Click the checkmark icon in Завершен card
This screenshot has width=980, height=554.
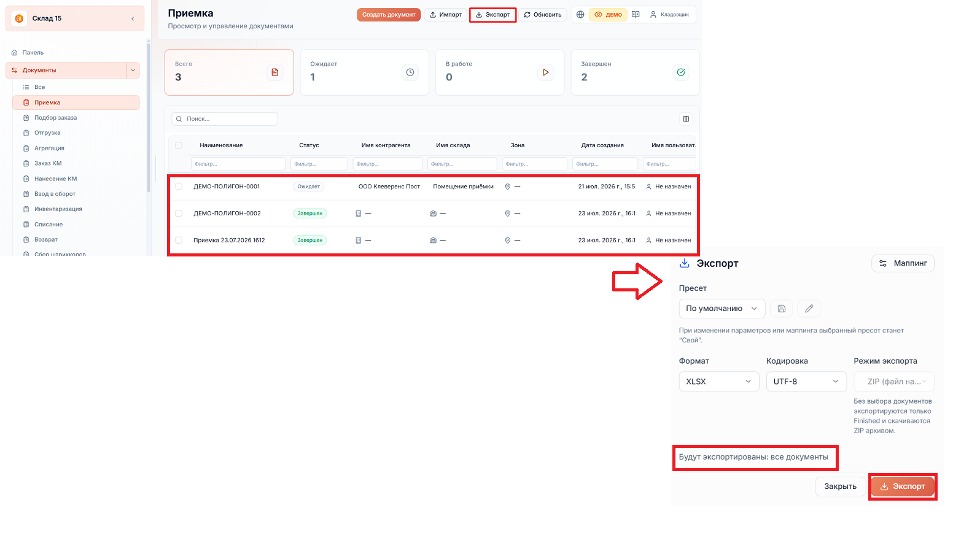(x=681, y=72)
